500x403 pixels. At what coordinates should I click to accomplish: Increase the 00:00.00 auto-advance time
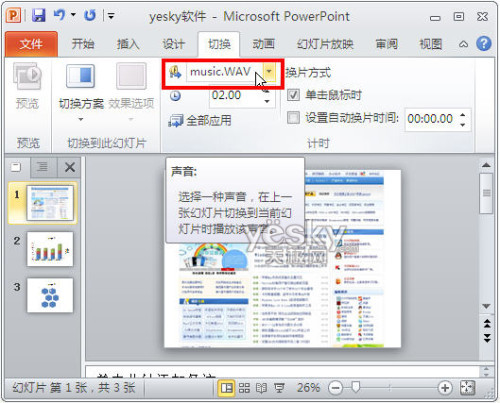click(x=463, y=114)
